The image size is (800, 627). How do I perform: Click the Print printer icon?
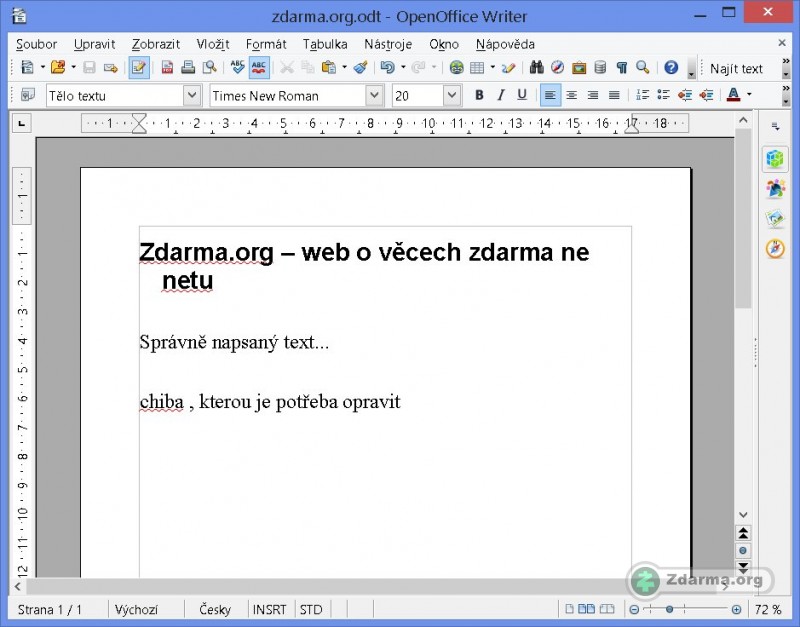click(x=188, y=67)
